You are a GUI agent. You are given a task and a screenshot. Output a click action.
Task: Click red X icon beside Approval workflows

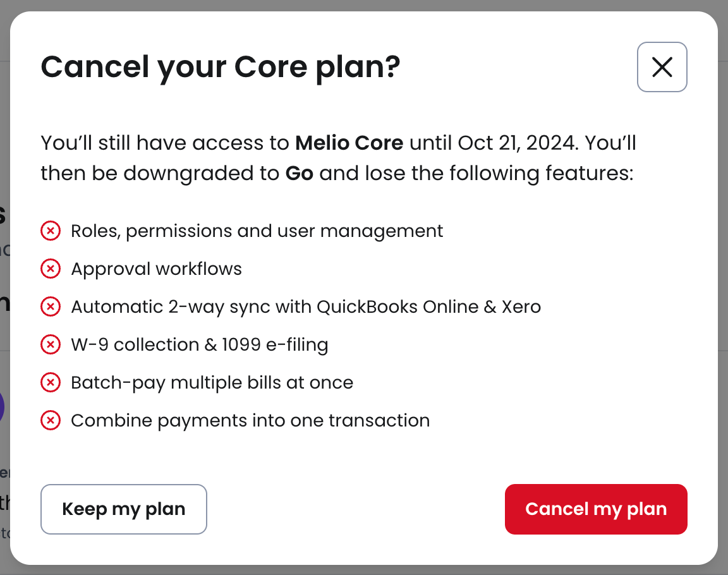click(x=51, y=269)
